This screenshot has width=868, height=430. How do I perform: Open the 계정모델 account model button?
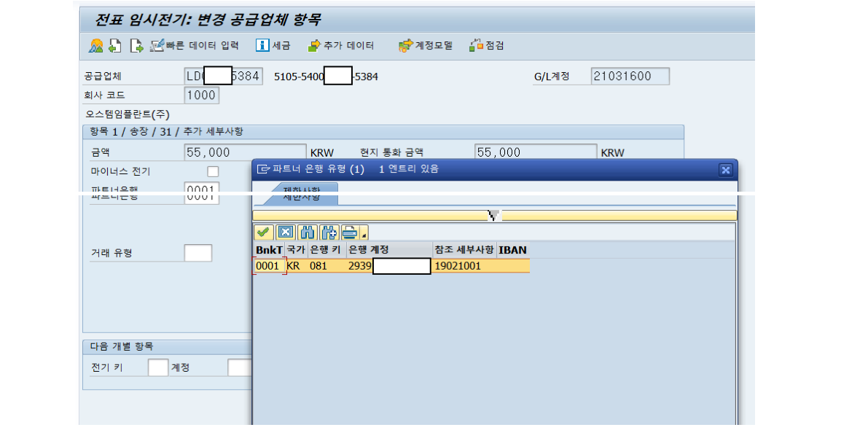click(x=425, y=46)
